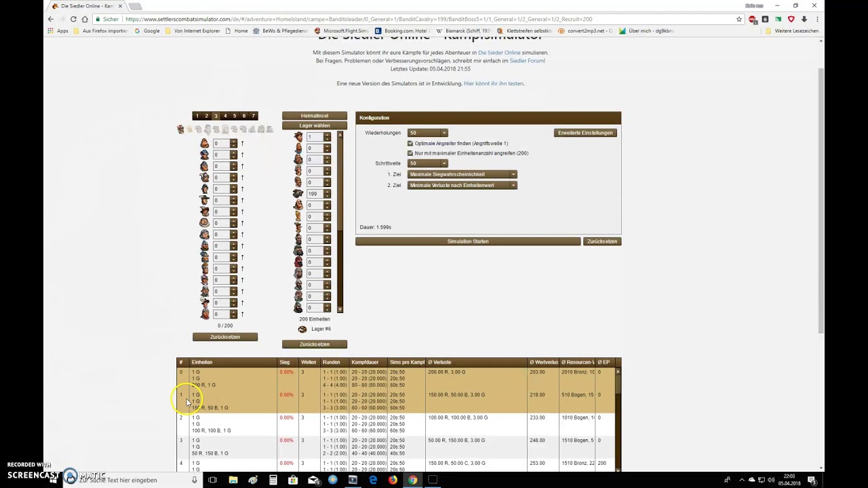Click the bandit leader portrait atop the enemy column
Image resolution: width=868 pixels, height=488 pixels.
pyautogui.click(x=297, y=137)
